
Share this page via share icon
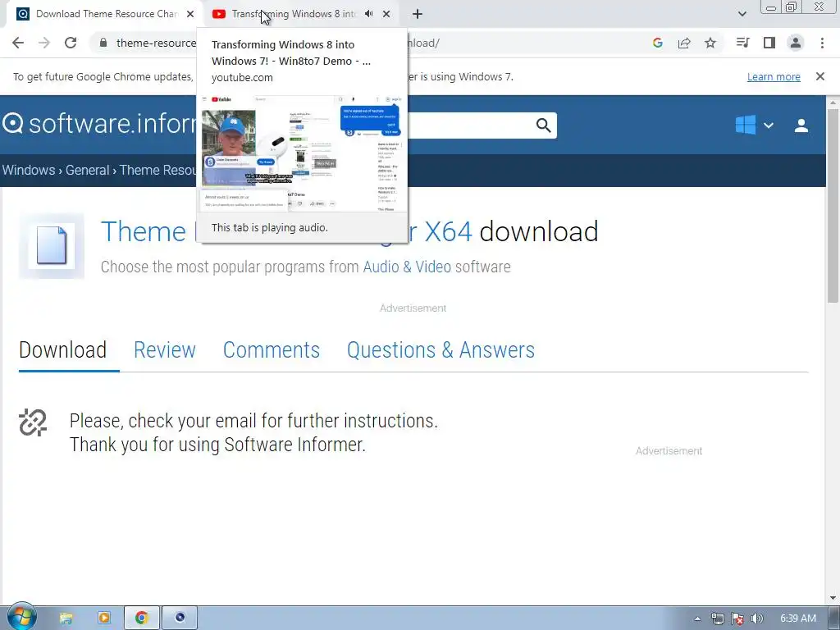pos(684,43)
